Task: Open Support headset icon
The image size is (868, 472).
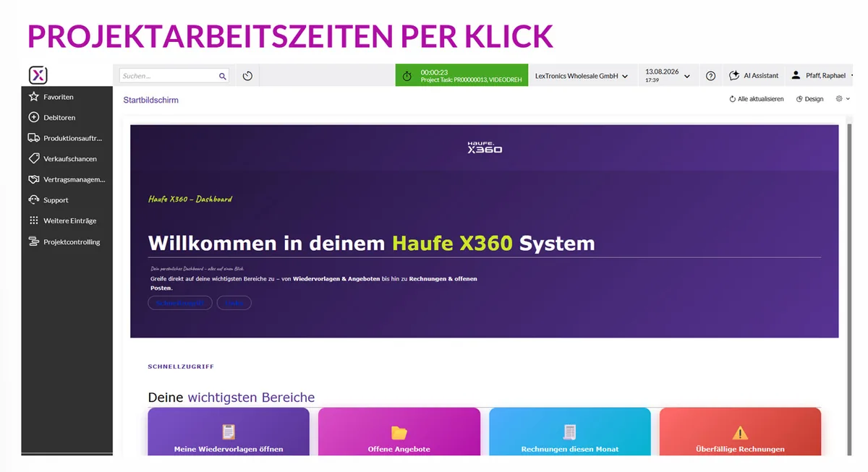Action: click(x=33, y=199)
